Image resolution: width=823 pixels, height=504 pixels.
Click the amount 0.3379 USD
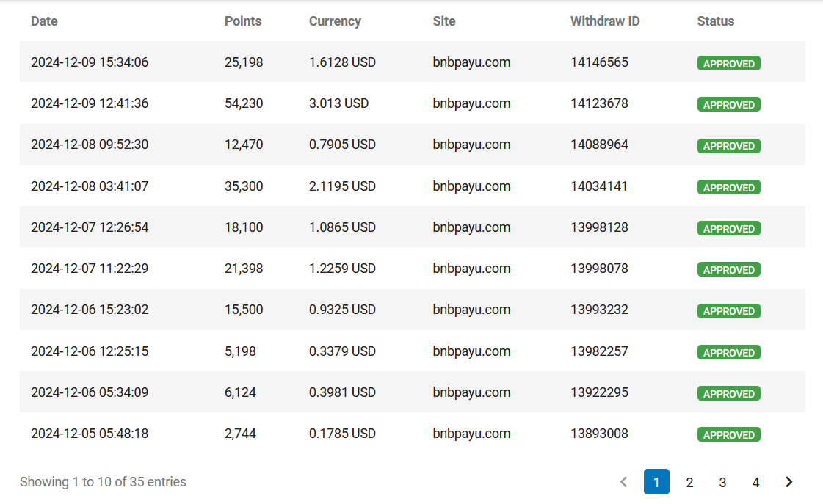(342, 351)
